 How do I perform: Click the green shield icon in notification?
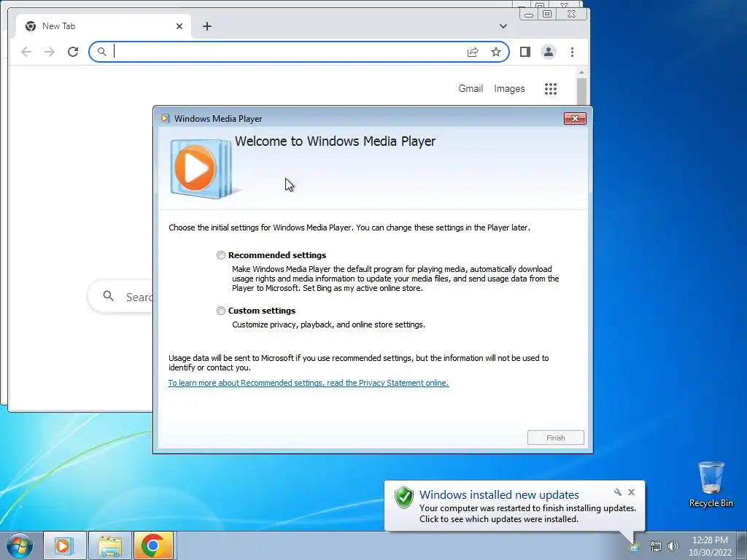click(404, 497)
